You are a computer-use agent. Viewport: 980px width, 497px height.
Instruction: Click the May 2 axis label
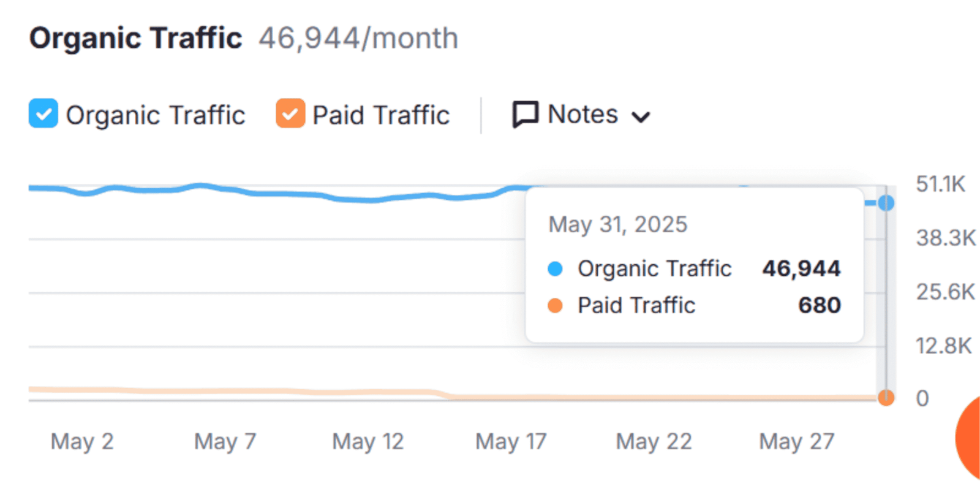(x=82, y=441)
